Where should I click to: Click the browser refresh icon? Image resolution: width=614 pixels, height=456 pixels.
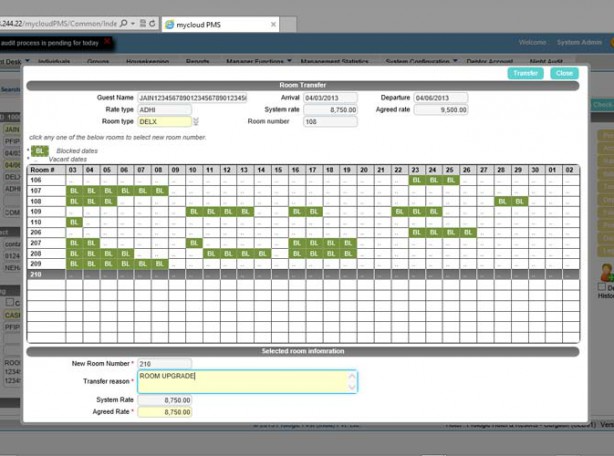pos(152,23)
